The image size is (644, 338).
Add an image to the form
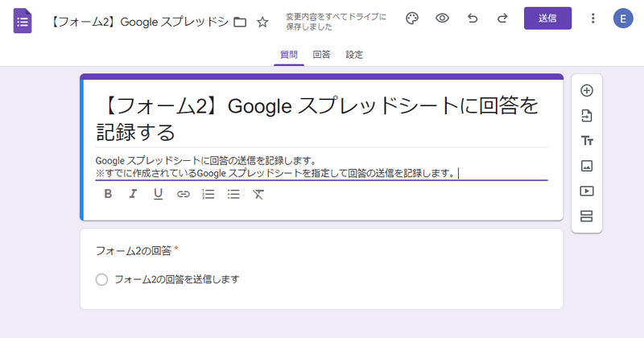click(x=587, y=166)
